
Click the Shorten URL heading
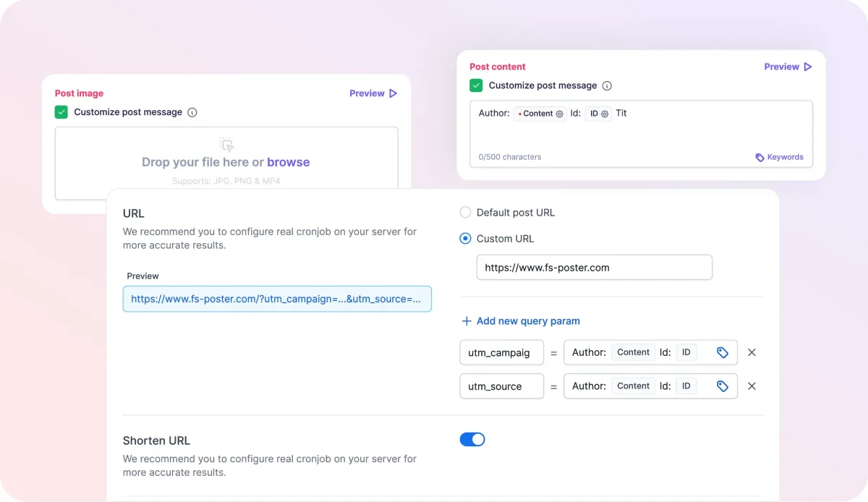157,441
